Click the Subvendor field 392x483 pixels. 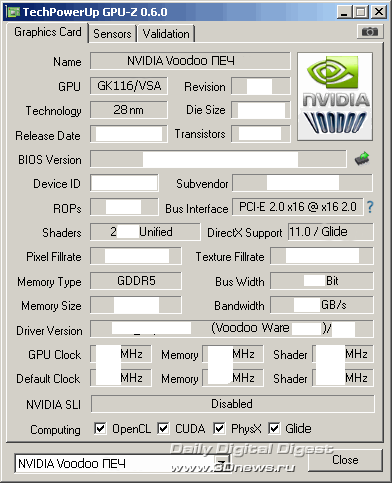pyautogui.click(x=302, y=183)
